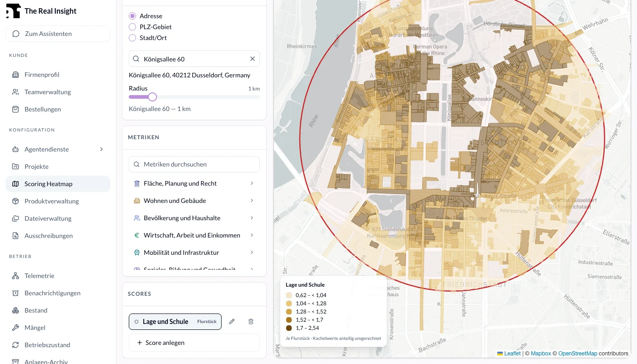637x364 pixels.
Task: Expand the Fläche, Planung und Recht category
Action: pos(194,183)
